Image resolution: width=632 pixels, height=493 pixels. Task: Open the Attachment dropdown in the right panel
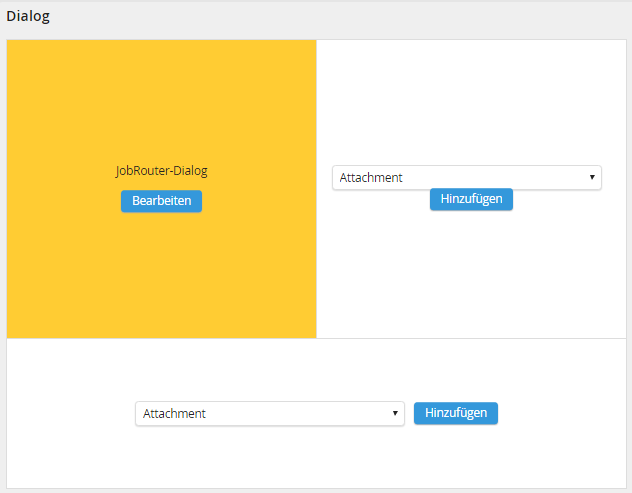466,178
